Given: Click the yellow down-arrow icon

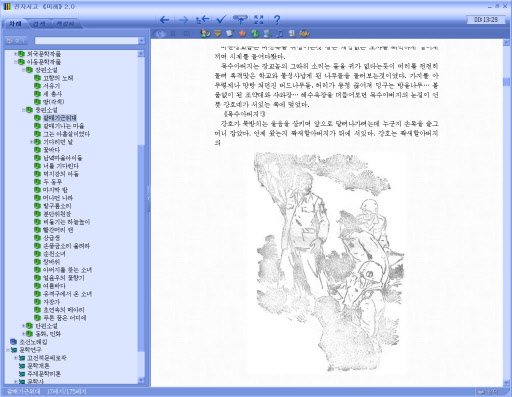Looking at the screenshot, I should (x=218, y=33).
